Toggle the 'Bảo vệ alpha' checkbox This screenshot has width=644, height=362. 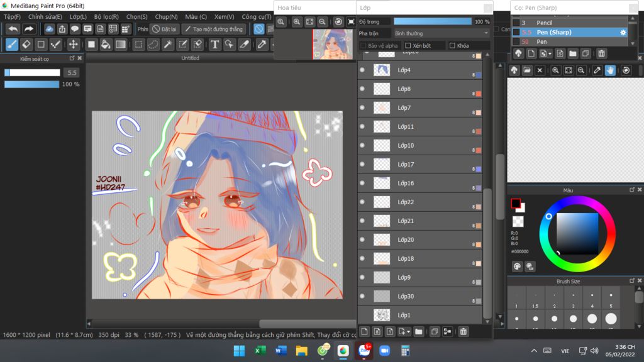click(363, 45)
